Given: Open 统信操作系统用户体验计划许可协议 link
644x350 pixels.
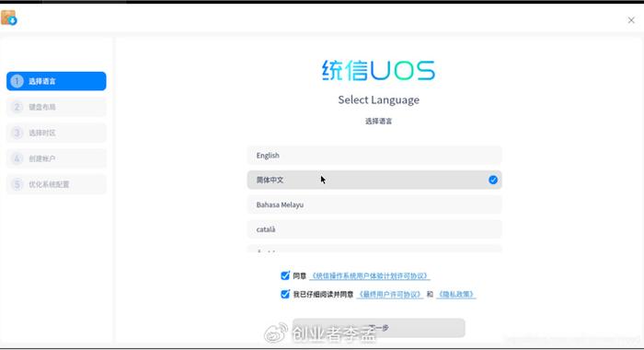Looking at the screenshot, I should 370,276.
